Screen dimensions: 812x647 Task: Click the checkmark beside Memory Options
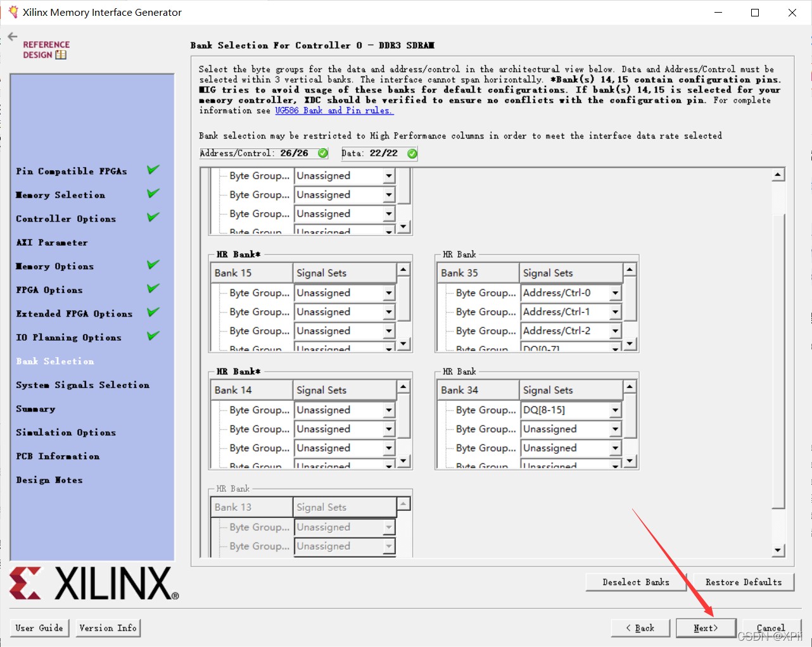(x=153, y=265)
